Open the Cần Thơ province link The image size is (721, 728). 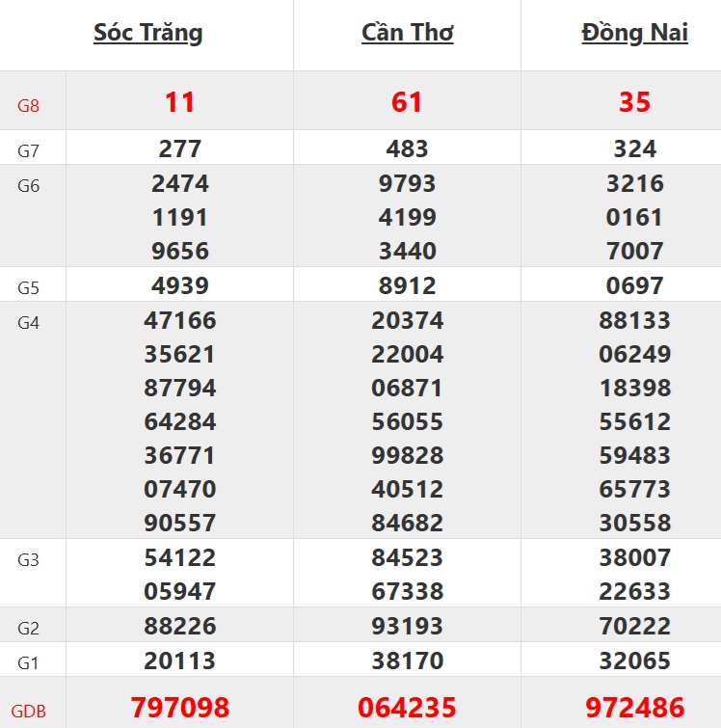407,33
